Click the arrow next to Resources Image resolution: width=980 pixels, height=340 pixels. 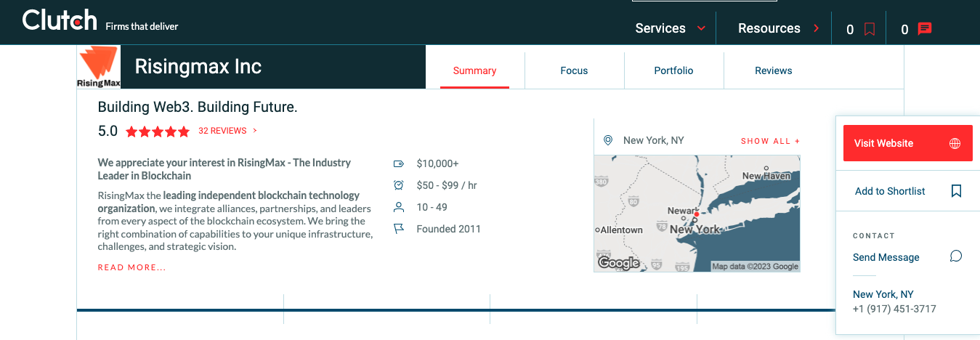click(x=817, y=28)
